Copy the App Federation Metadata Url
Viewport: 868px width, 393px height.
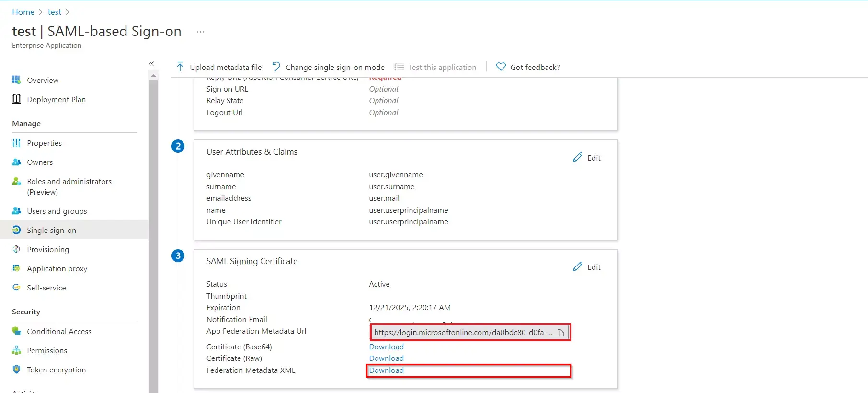tap(560, 333)
